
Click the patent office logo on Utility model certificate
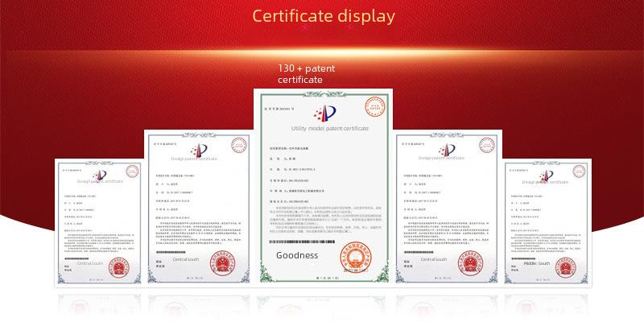(x=325, y=114)
